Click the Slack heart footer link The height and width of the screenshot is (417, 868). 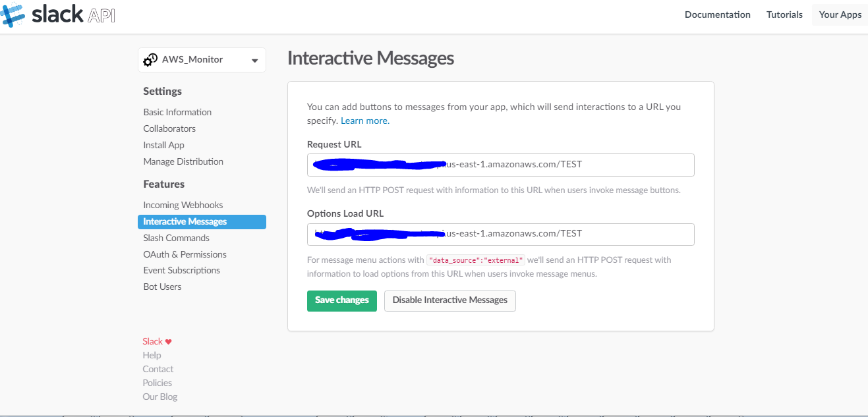157,341
